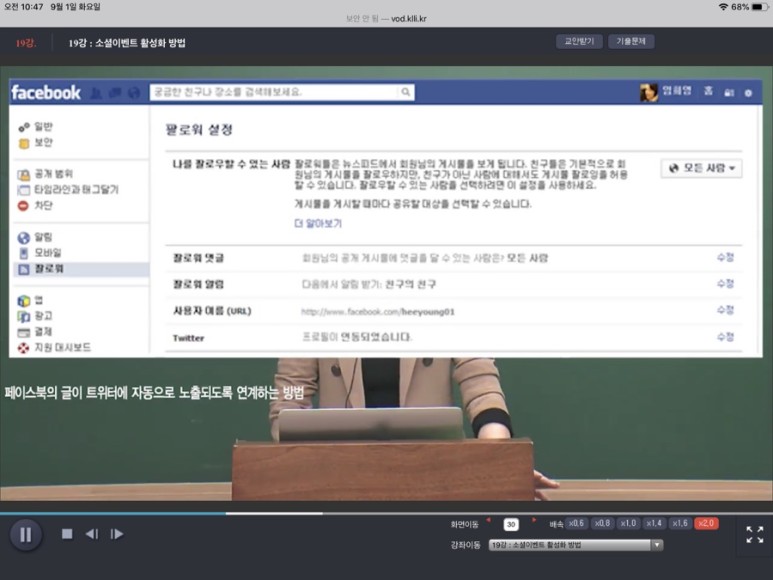Screen dimensions: 773x580
Task: Click the 더 알아보기 link
Action: pos(318,224)
